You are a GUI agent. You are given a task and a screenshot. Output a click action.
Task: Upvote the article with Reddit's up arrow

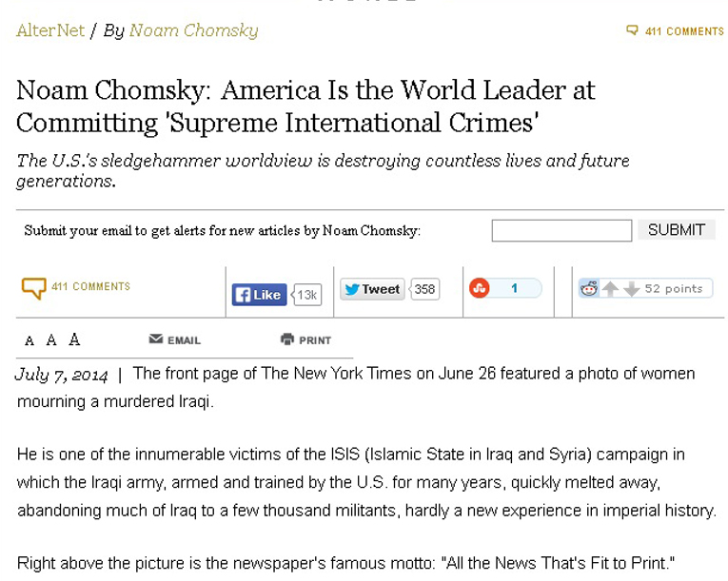(x=610, y=289)
